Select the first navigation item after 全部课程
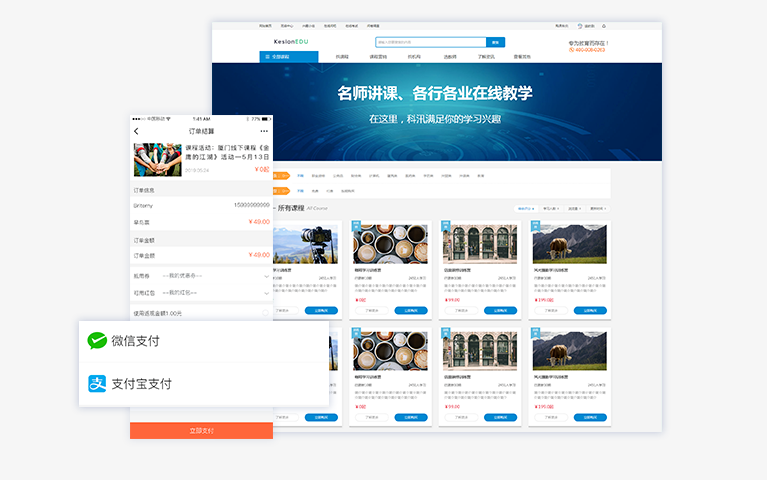Viewport: 767px width, 480px height. click(342, 57)
